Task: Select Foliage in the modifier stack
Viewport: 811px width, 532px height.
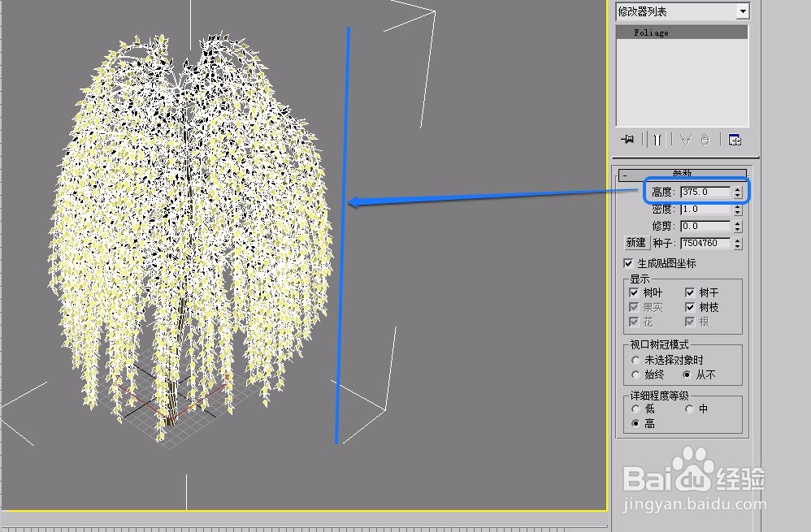Action: pyautogui.click(x=682, y=32)
